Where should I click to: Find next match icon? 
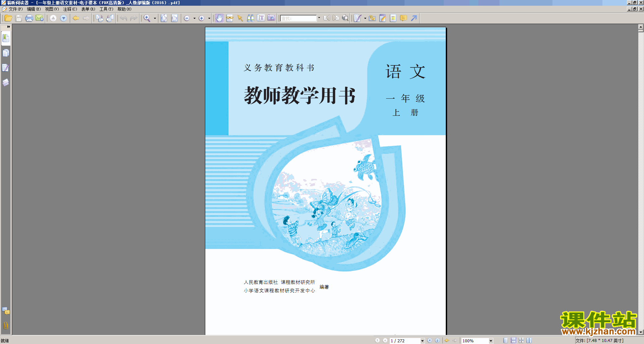336,18
